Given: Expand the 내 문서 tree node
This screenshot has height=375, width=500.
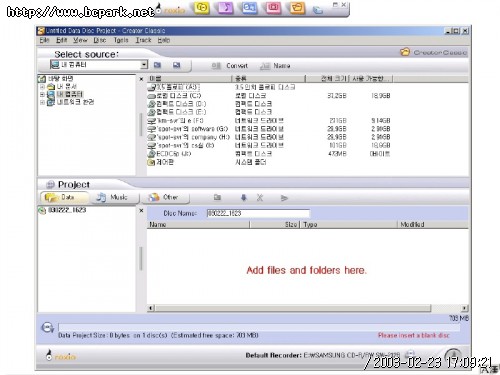Looking at the screenshot, I should (x=42, y=87).
